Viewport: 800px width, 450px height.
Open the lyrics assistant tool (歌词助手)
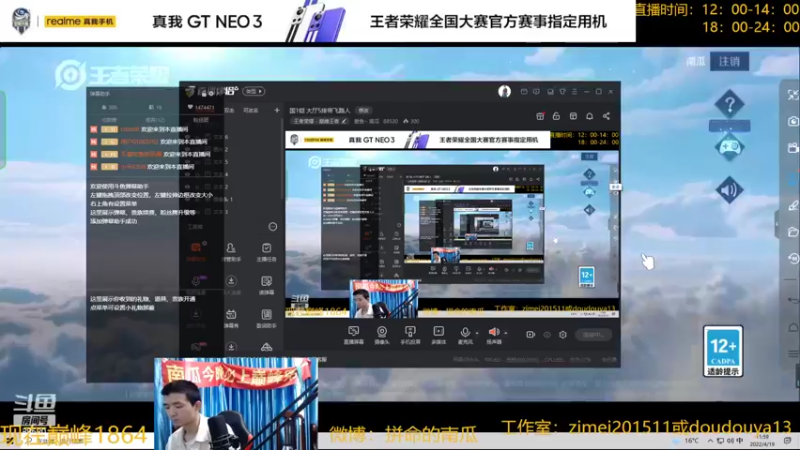point(266,318)
